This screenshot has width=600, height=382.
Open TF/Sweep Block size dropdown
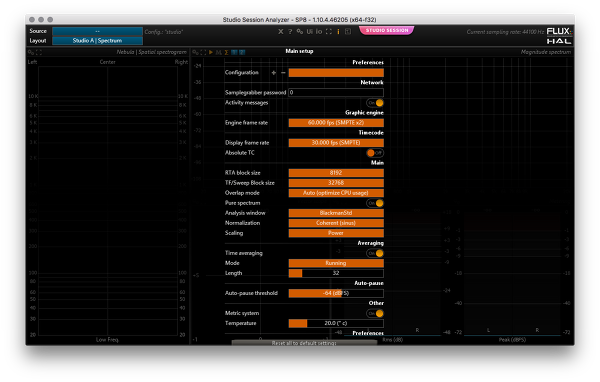point(336,183)
